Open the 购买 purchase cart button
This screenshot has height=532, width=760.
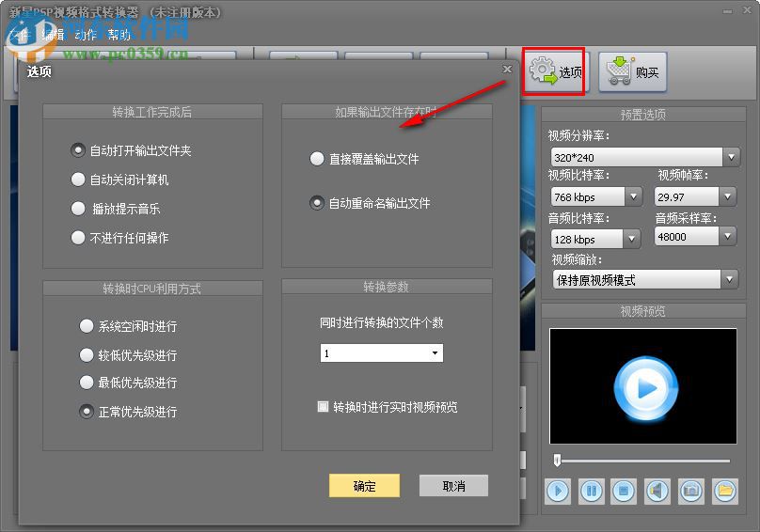632,72
